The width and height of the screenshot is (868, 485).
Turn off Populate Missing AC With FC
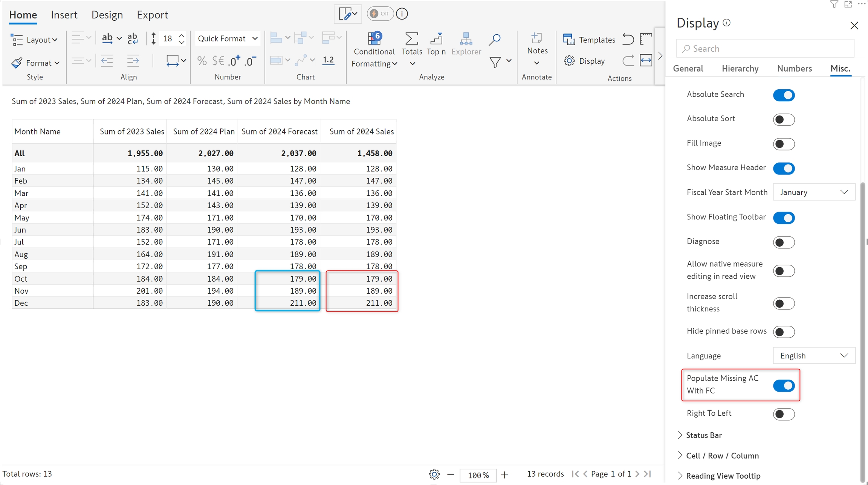tap(784, 386)
